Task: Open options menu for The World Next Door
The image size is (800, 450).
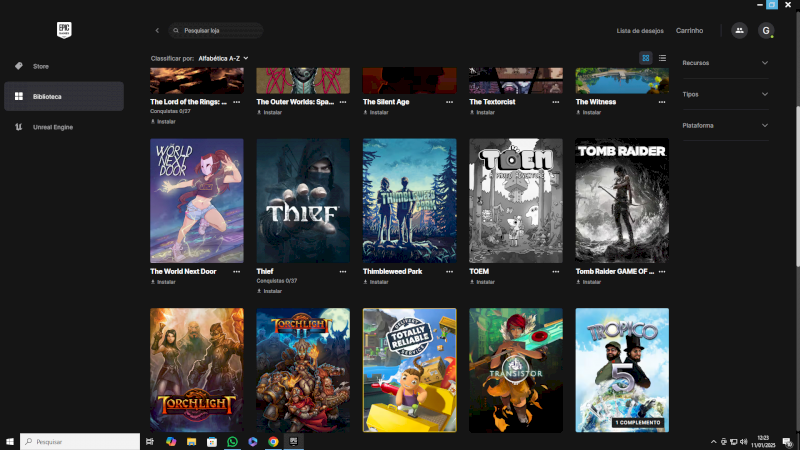Action: click(237, 272)
